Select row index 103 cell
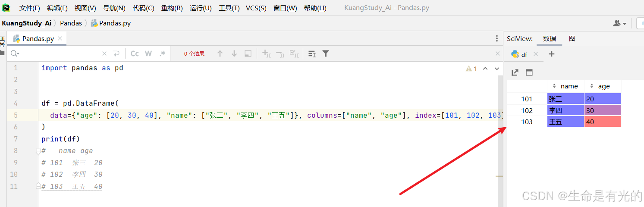This screenshot has width=644, height=207. (x=527, y=122)
